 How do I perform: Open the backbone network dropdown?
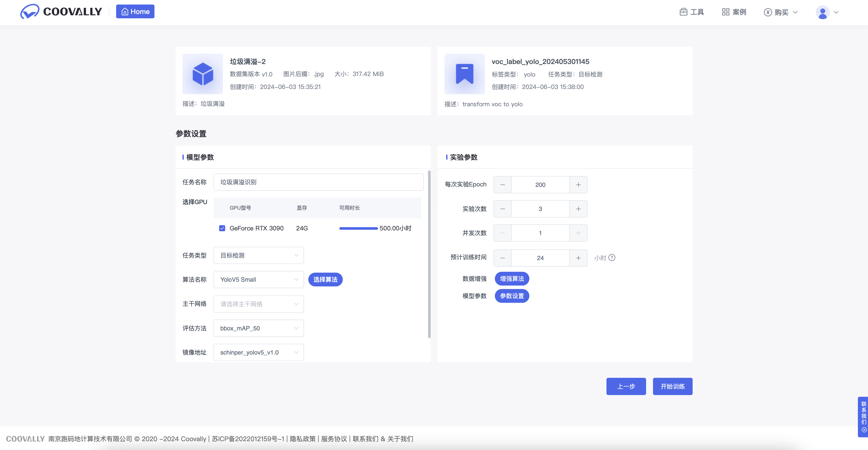click(259, 304)
